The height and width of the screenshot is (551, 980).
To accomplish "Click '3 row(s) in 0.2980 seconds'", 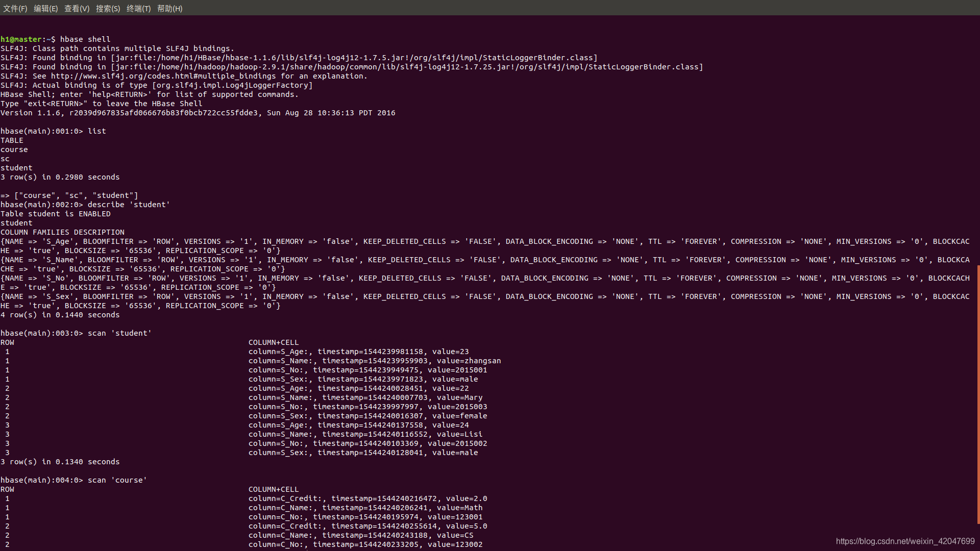I will pos(60,177).
